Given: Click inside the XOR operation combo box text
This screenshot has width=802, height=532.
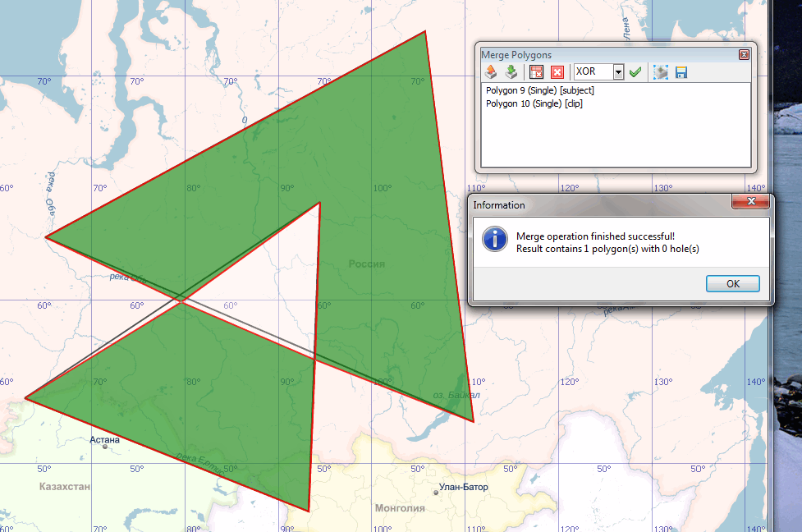Looking at the screenshot, I should pyautogui.click(x=593, y=72).
